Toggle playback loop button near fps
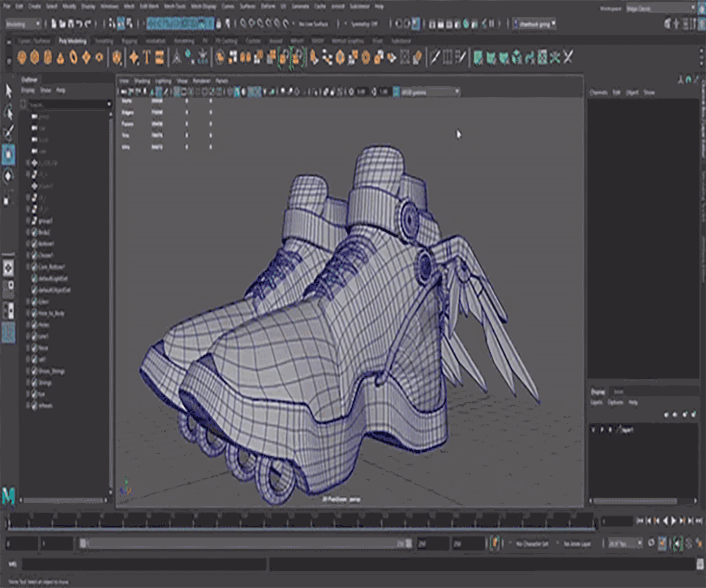Viewport: 706px width, 588px height. 651,543
